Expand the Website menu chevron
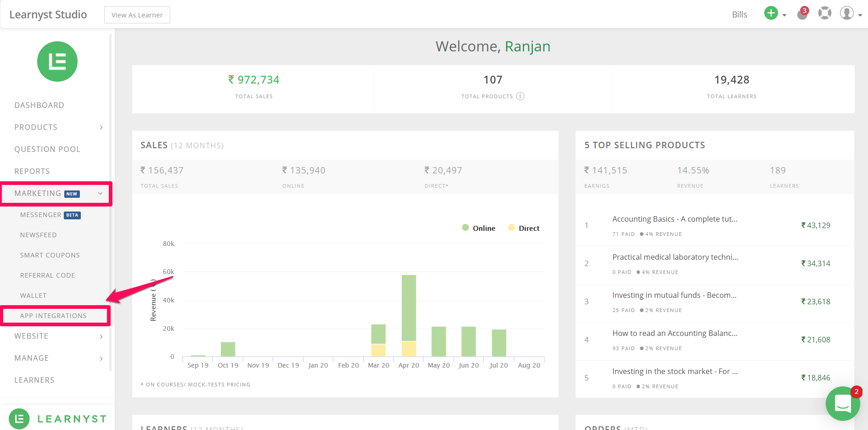The width and height of the screenshot is (868, 430). [x=101, y=336]
